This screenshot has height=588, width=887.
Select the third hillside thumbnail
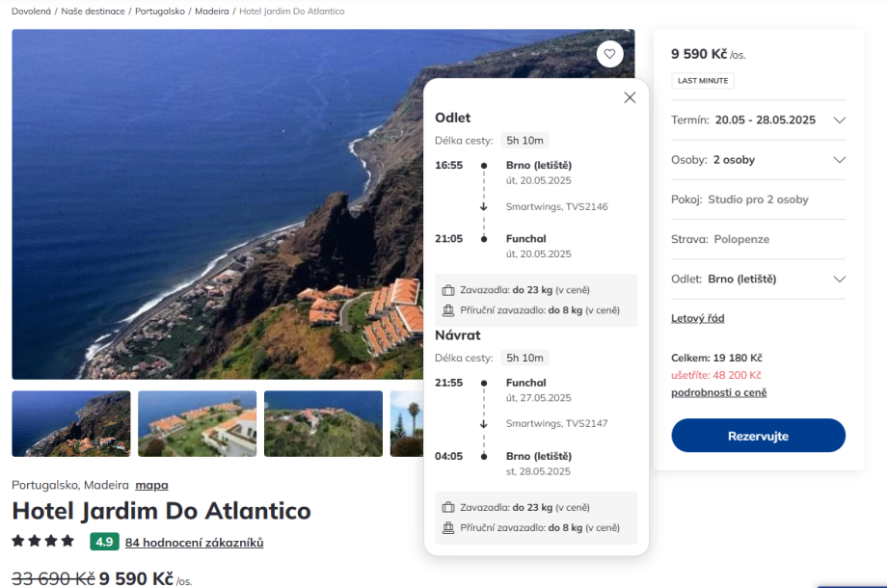[323, 423]
